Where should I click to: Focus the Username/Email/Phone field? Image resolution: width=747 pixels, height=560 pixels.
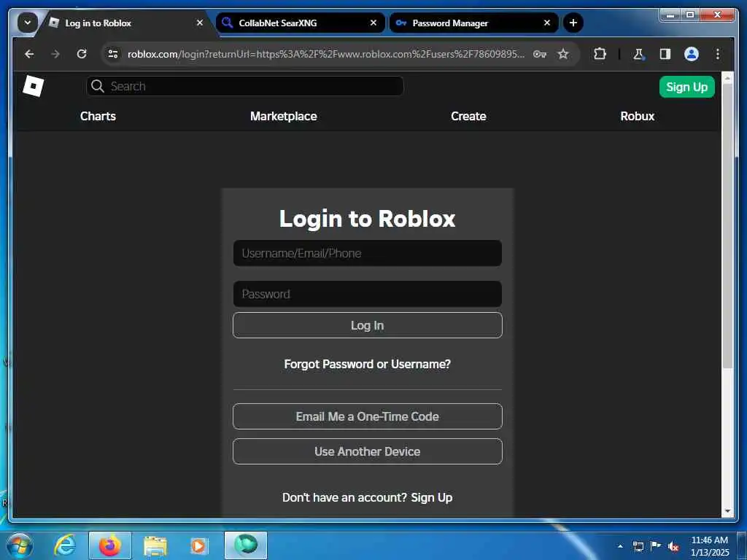click(x=368, y=253)
